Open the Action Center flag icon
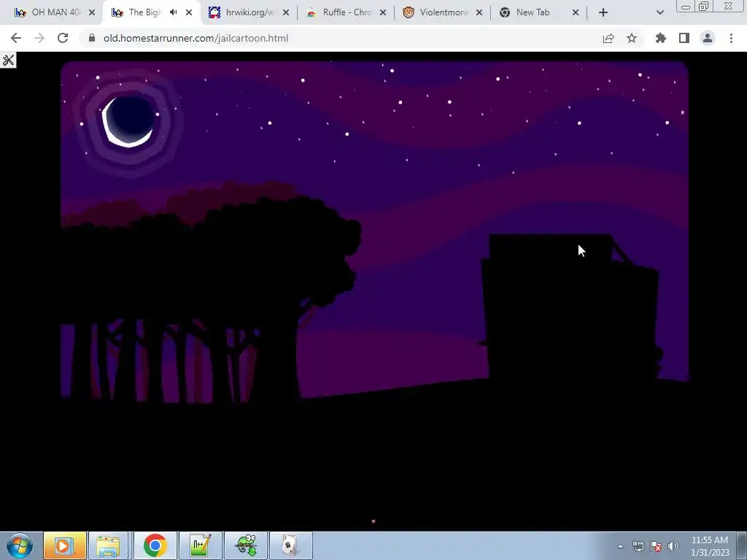 point(656,546)
